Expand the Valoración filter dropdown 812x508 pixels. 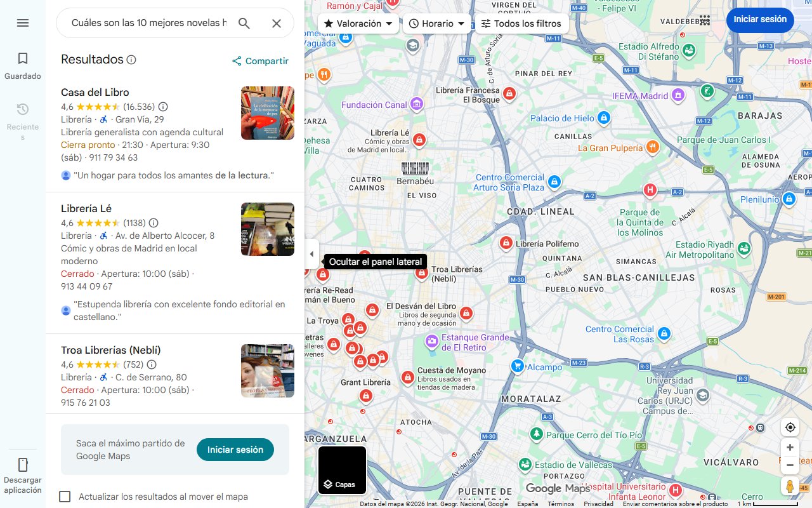coord(358,23)
